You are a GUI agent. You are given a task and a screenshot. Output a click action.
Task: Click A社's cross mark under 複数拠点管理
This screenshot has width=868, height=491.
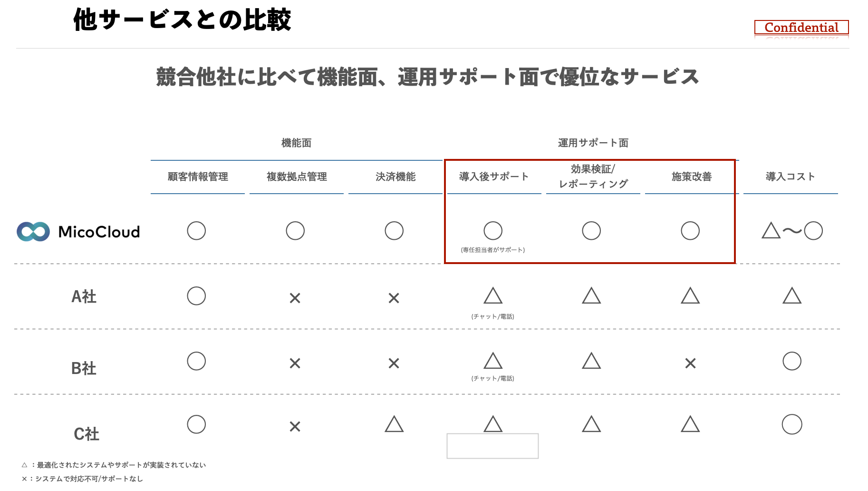click(x=295, y=298)
